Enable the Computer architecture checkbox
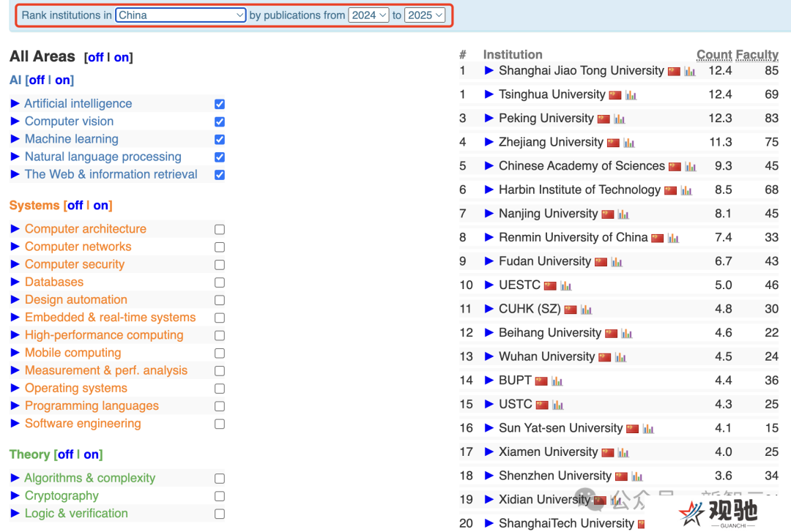The width and height of the screenshot is (791, 532). click(220, 230)
